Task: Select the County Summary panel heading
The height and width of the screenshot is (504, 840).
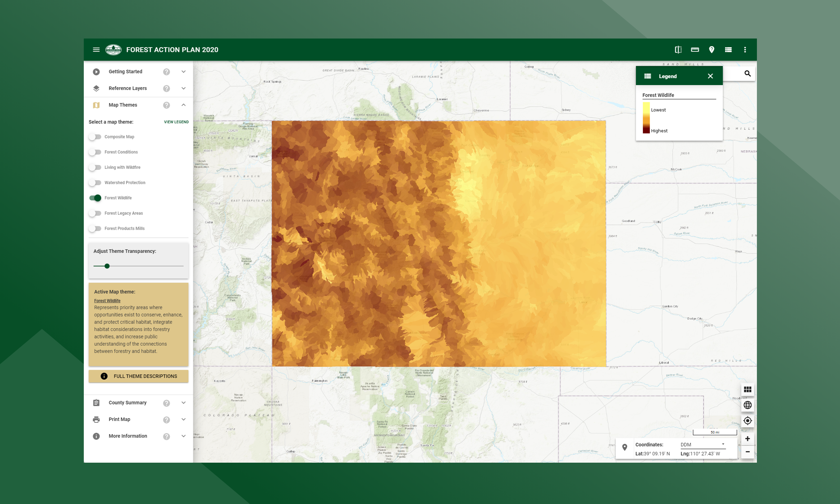Action: pyautogui.click(x=128, y=403)
